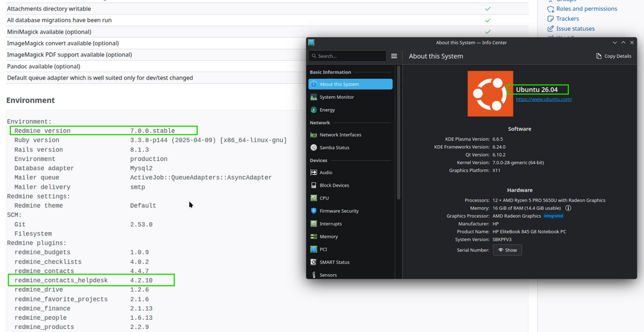The width and height of the screenshot is (644, 332).
Task: Click the HP EliteBook 845 G8 product name
Action: pos(529,231)
